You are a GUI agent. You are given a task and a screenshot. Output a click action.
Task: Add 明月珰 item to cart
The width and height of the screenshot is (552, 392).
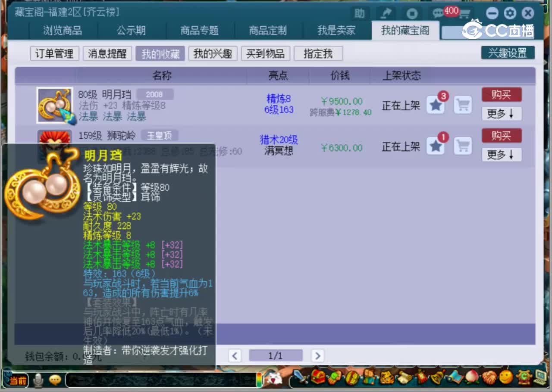pos(463,105)
